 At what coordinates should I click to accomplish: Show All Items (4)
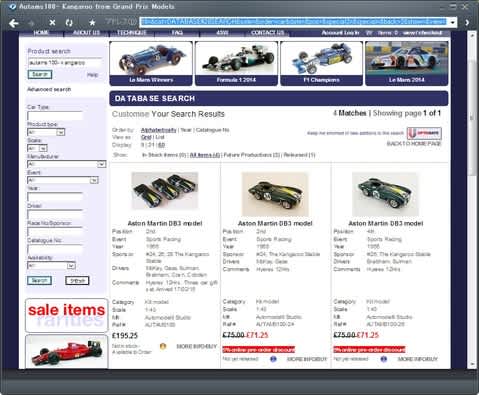[205, 155]
